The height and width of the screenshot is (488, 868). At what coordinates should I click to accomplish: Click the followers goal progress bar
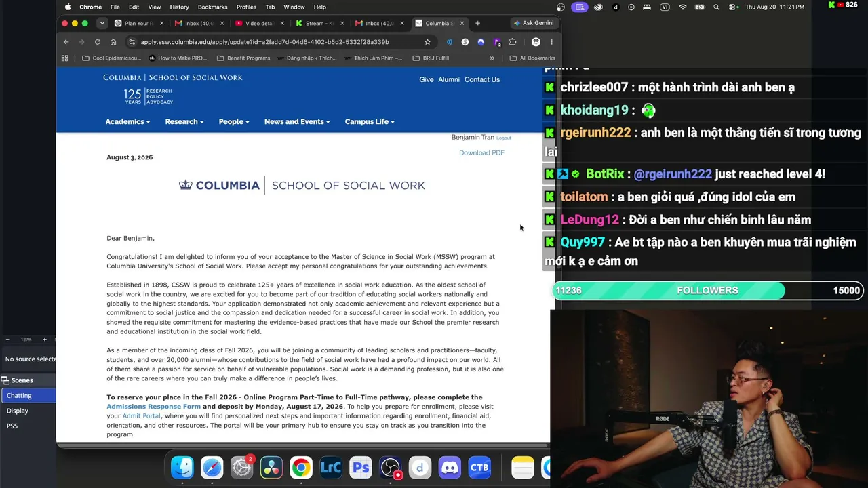[708, 291]
